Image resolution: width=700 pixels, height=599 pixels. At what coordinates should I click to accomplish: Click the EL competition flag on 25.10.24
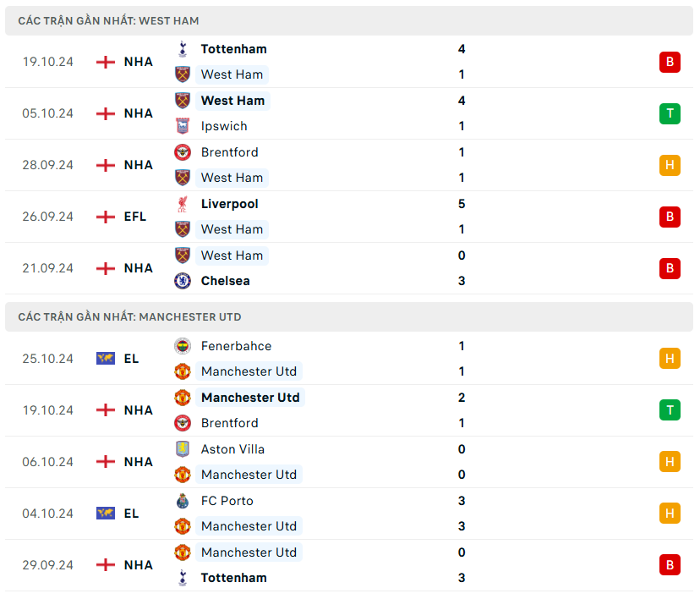(105, 359)
